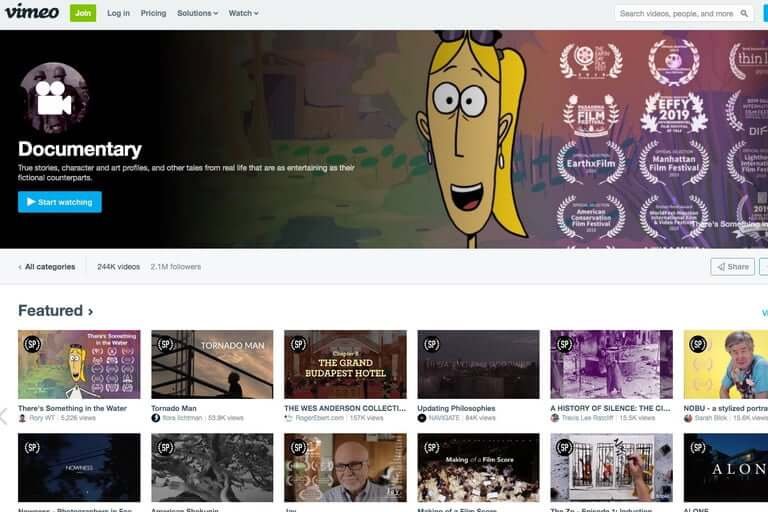
Task: Click the Share button
Action: point(733,267)
